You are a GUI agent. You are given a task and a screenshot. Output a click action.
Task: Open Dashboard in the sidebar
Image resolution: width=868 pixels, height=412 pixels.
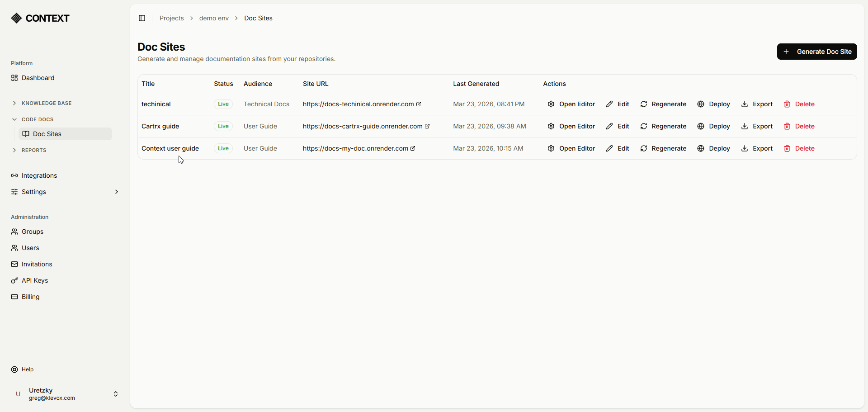(x=38, y=78)
